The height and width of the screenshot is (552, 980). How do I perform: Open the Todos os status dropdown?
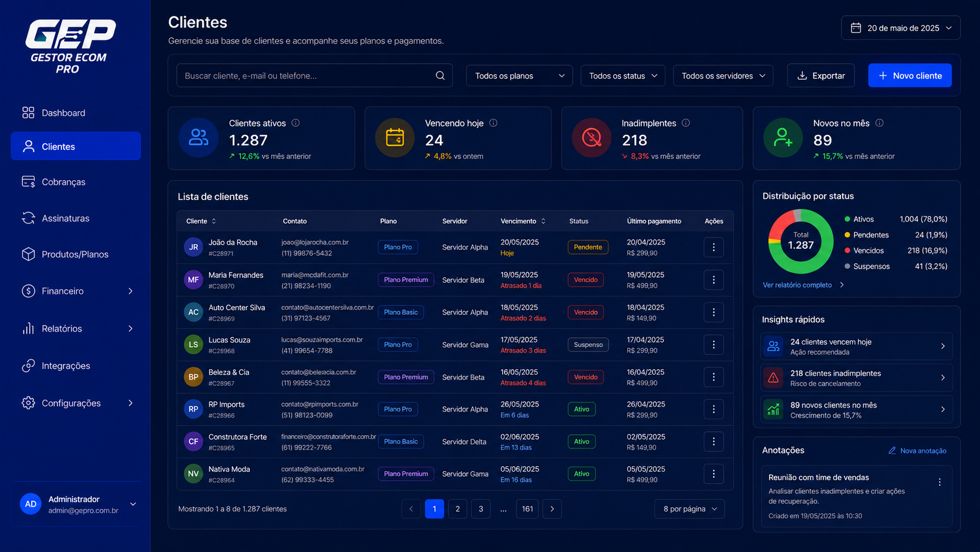pyautogui.click(x=622, y=76)
